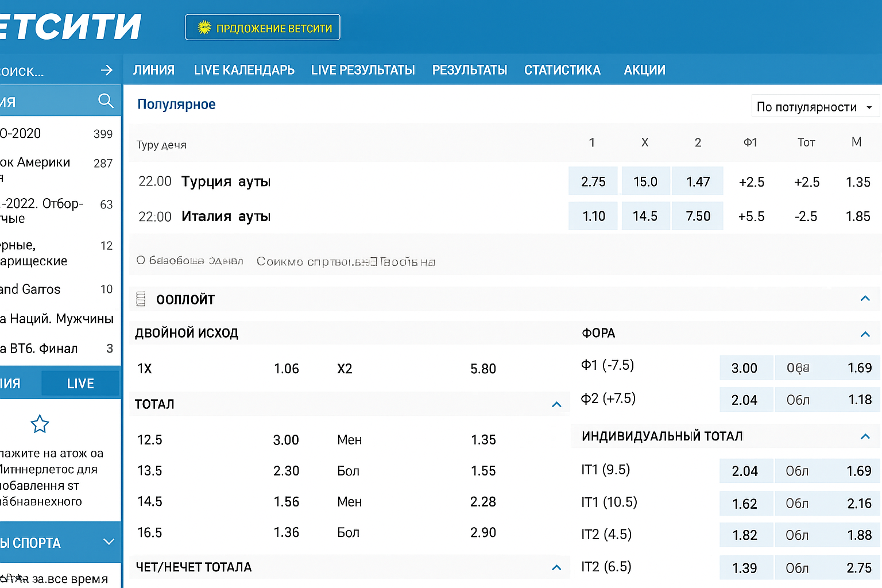
Task: Click the arrow icon beside search field
Action: coord(107,70)
